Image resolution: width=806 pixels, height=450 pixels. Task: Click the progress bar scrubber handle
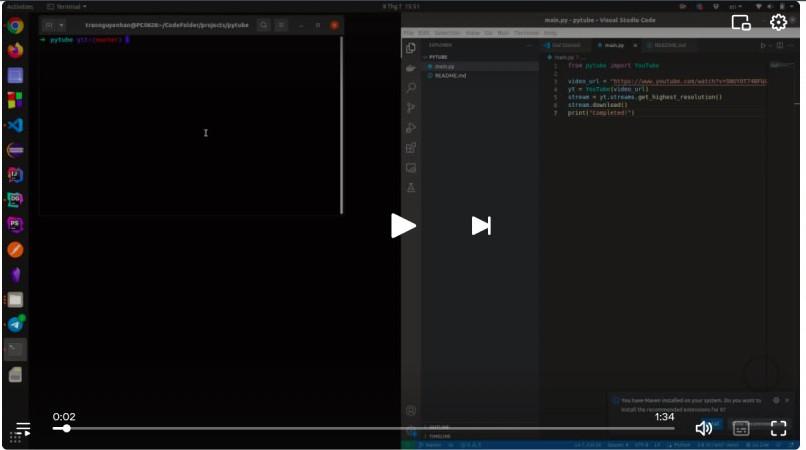(x=66, y=428)
